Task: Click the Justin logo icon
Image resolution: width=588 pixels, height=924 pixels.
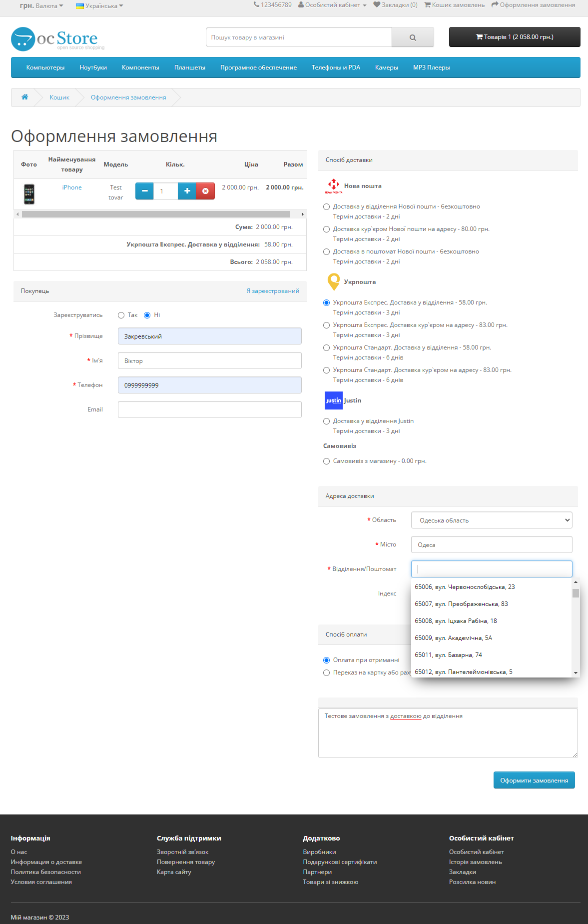Action: point(334,400)
